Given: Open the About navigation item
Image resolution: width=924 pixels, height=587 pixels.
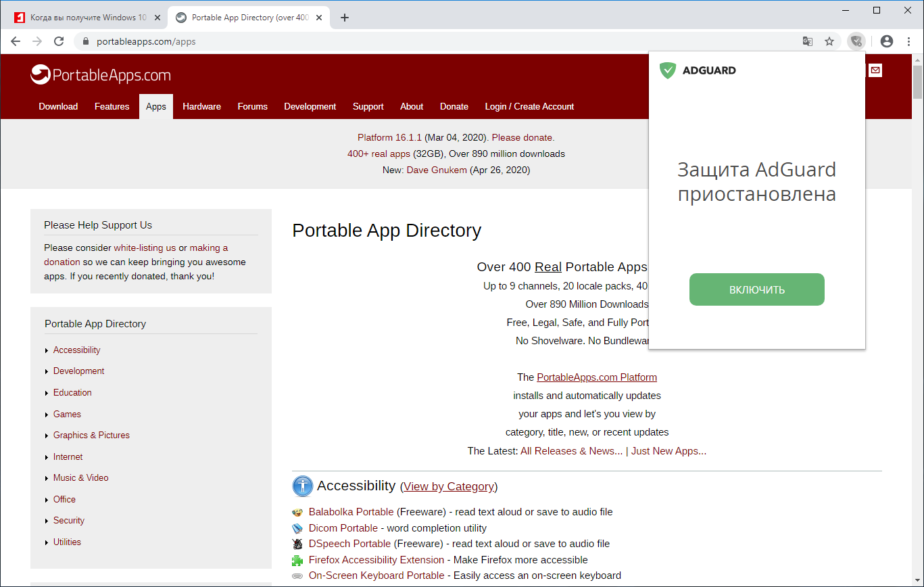Looking at the screenshot, I should pyautogui.click(x=412, y=106).
